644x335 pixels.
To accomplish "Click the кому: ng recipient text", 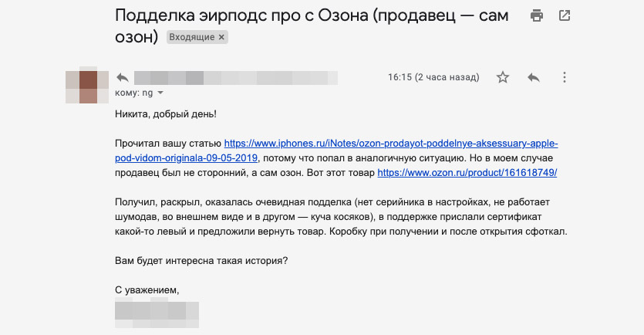I will (133, 93).
